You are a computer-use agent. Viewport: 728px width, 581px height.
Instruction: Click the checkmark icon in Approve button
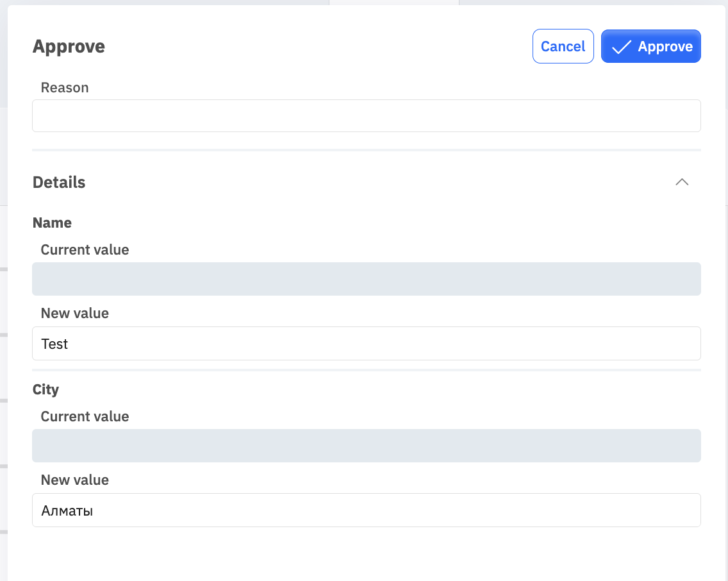(x=621, y=47)
